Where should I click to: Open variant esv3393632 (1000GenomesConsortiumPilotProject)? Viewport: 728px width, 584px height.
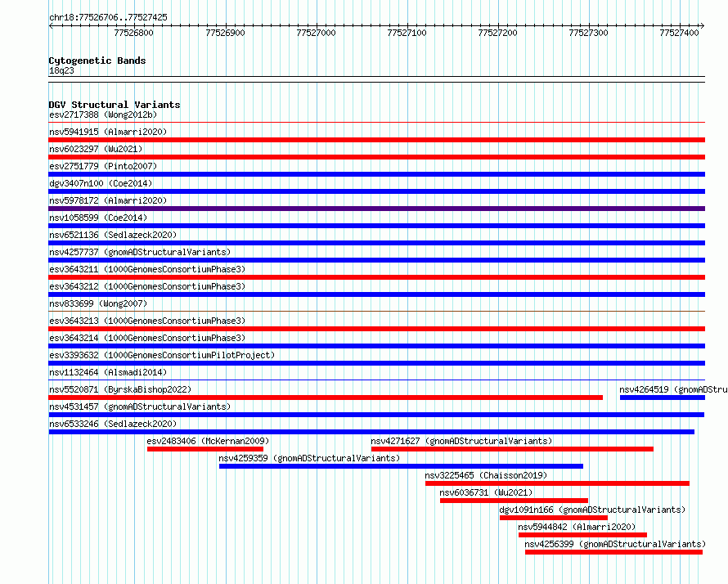point(162,355)
